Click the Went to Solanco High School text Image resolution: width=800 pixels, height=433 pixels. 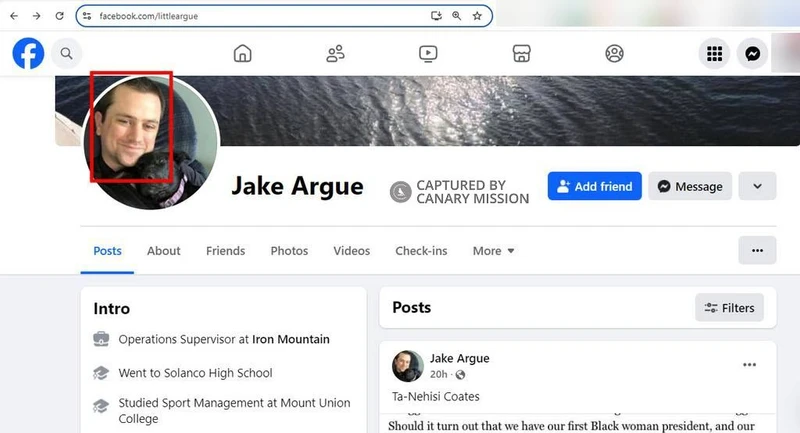(x=195, y=373)
